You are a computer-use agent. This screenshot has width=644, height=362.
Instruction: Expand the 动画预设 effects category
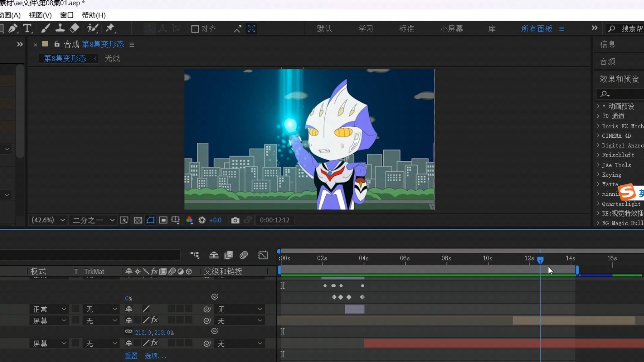coord(598,106)
